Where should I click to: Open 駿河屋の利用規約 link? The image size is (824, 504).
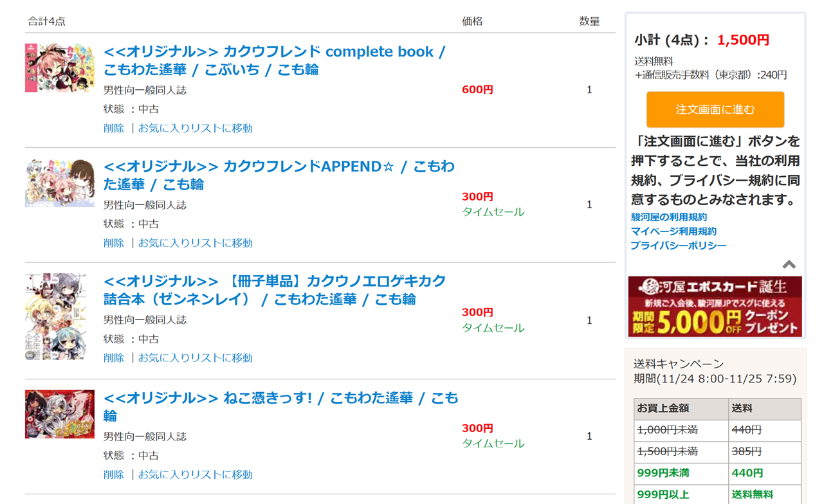[669, 217]
